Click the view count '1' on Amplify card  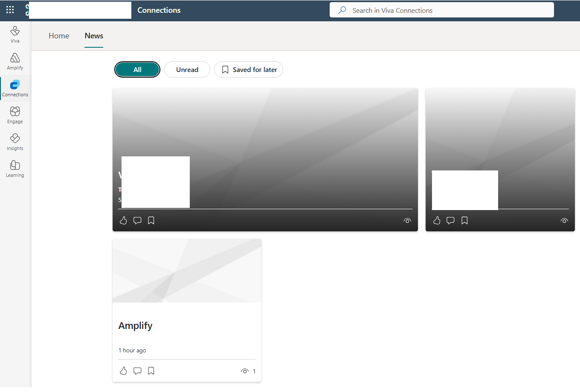click(x=254, y=371)
